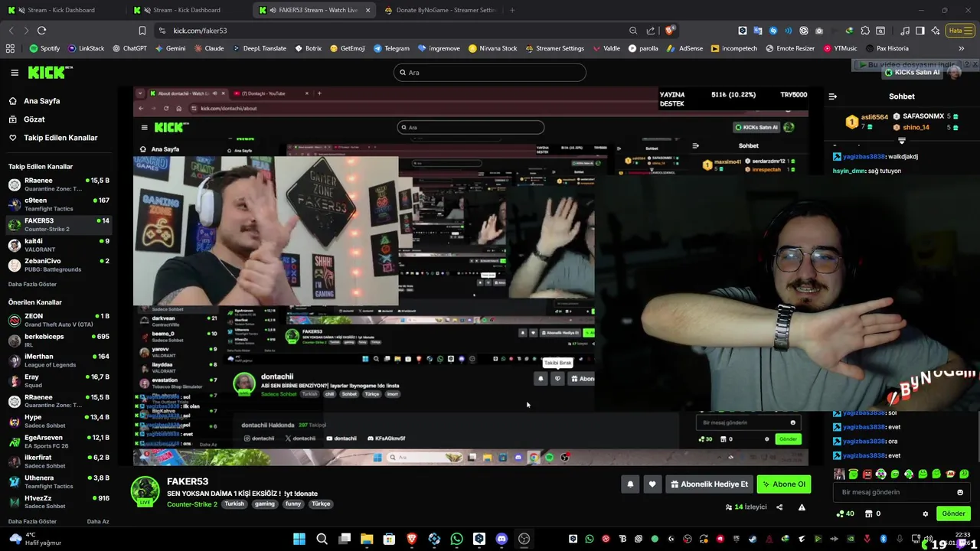Viewport: 980px width, 551px height.
Task: Open Streamer Settings bookmark
Action: 554,48
